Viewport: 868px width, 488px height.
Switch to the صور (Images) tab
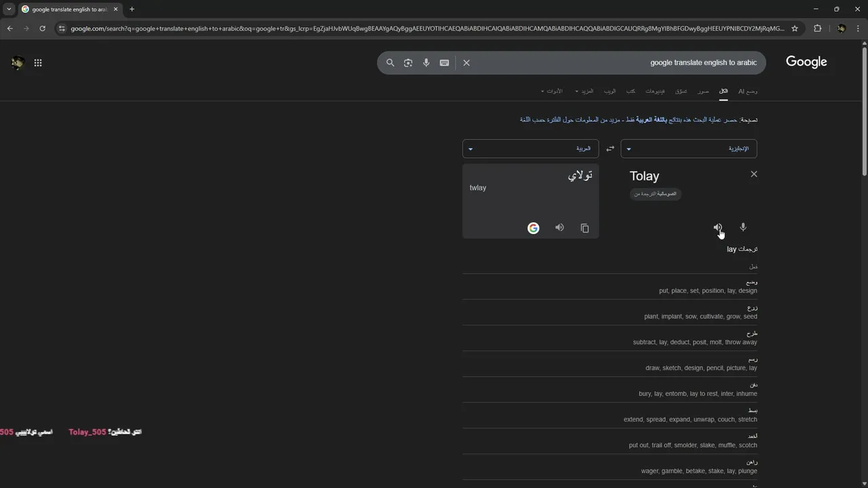[x=703, y=91]
